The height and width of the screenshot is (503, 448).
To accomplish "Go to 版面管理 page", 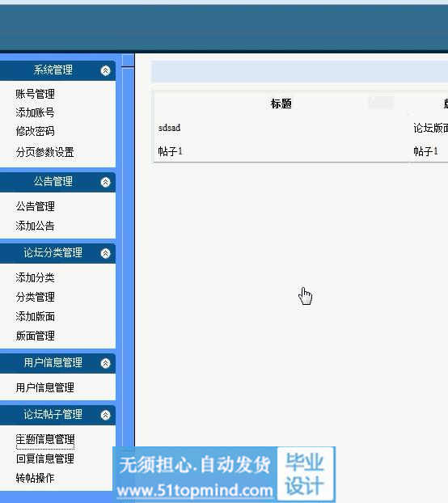I will coord(36,336).
